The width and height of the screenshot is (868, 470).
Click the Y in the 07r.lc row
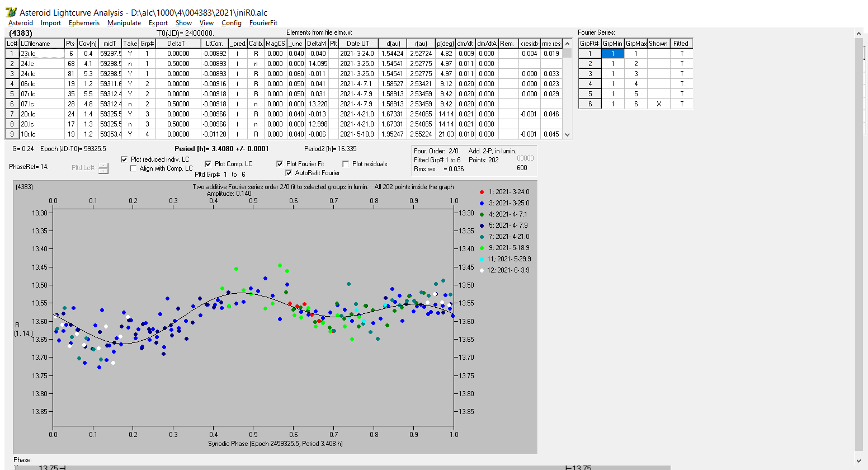click(130, 94)
